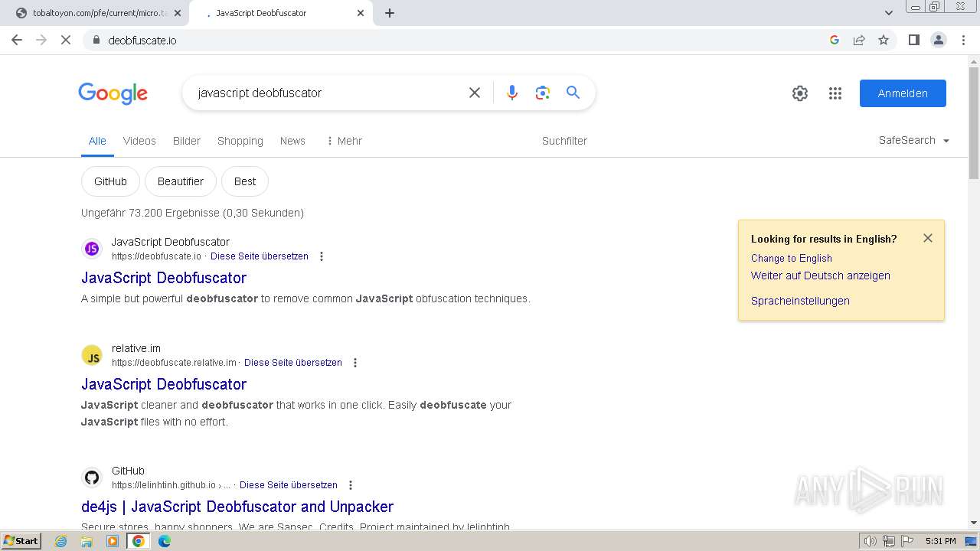Open the Chrome profile avatar
The image size is (980, 551).
[939, 40]
